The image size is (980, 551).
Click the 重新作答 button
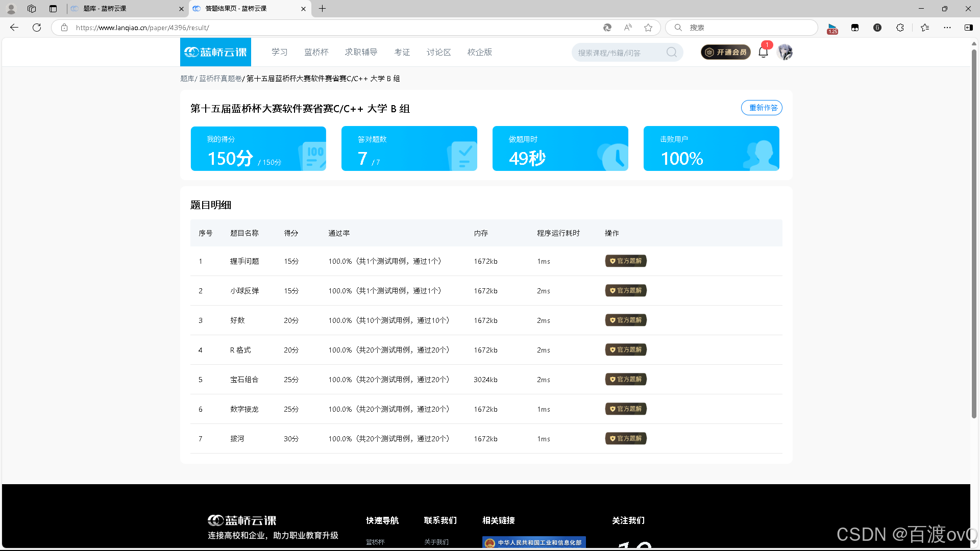tap(762, 108)
